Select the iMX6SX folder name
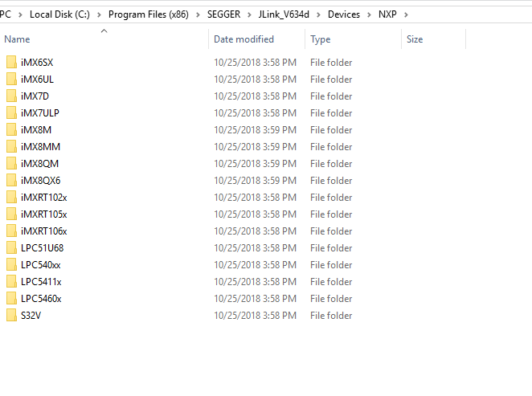Screen dimensions: 532x396 click(x=37, y=63)
